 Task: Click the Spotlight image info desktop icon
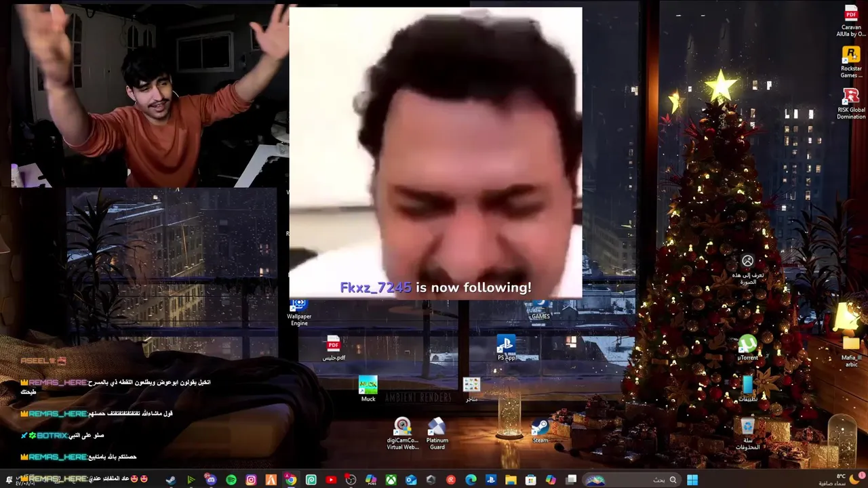click(x=747, y=269)
